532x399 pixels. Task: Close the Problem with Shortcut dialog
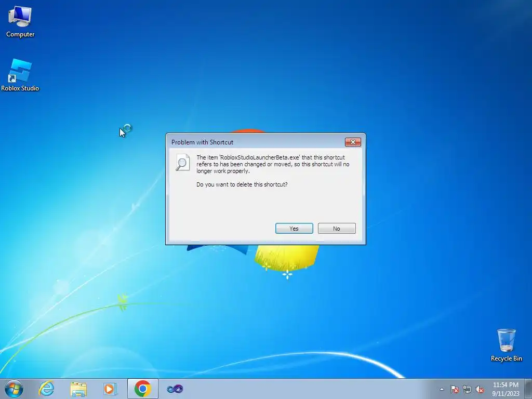(x=353, y=142)
